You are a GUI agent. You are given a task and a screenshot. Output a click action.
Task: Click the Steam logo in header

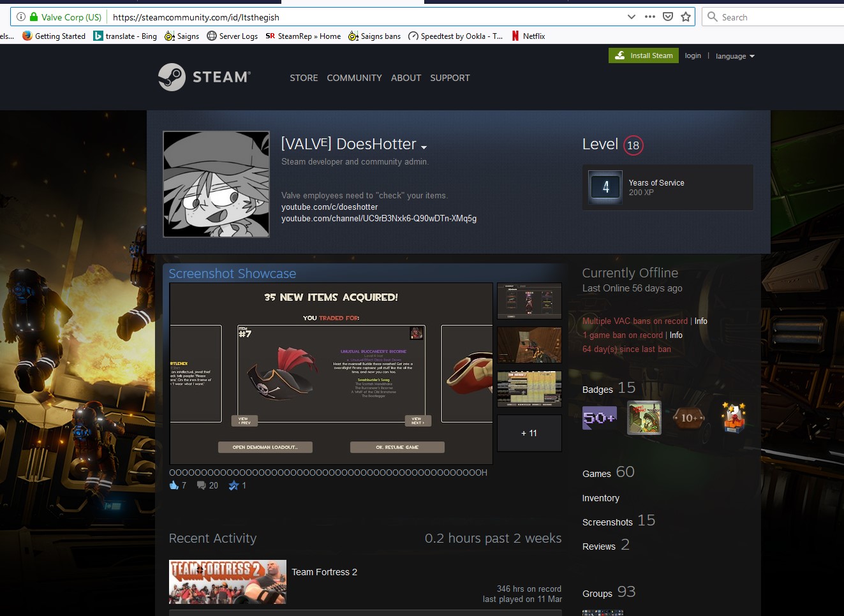[204, 77]
